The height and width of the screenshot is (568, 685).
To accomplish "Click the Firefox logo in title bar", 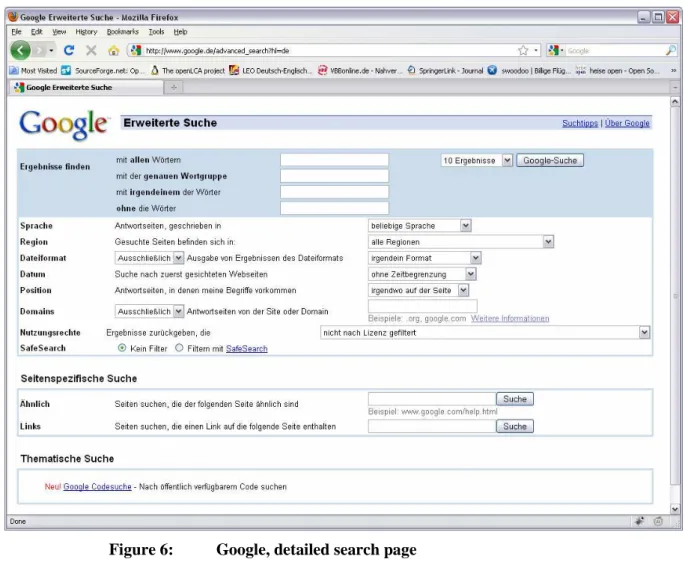I will (13, 17).
